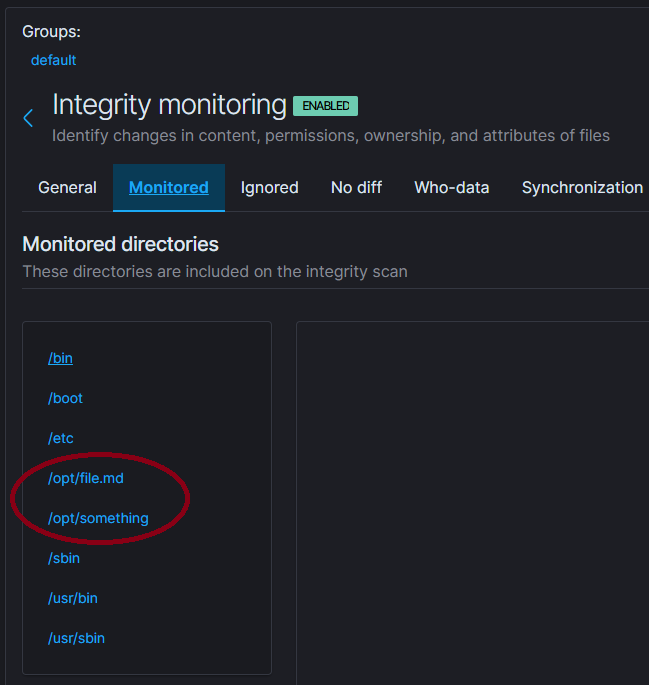The width and height of the screenshot is (649, 685).
Task: Click the Monitored directories heading
Action: pos(120,244)
